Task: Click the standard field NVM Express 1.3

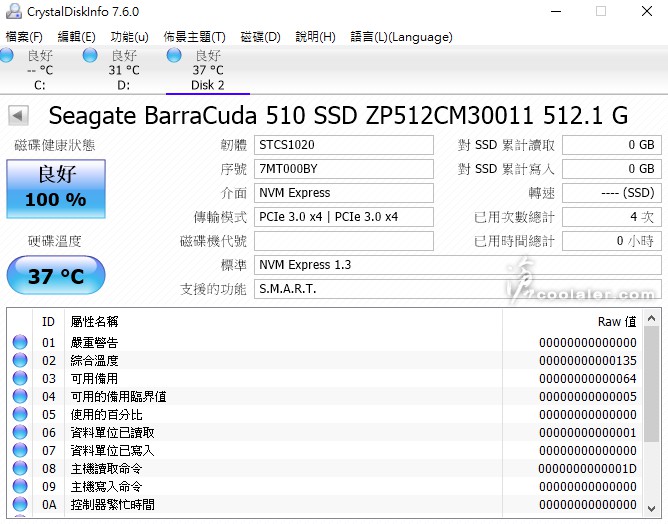Action: click(x=458, y=265)
